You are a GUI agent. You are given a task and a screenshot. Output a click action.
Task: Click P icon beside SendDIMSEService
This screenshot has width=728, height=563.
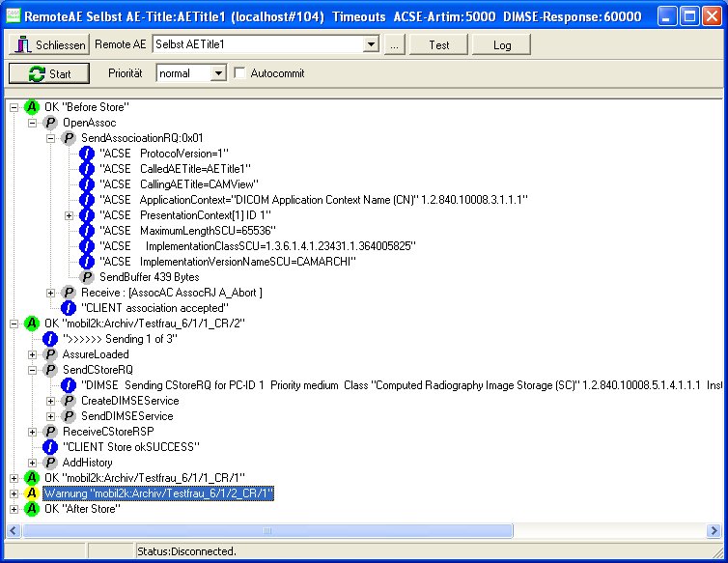[x=69, y=416]
